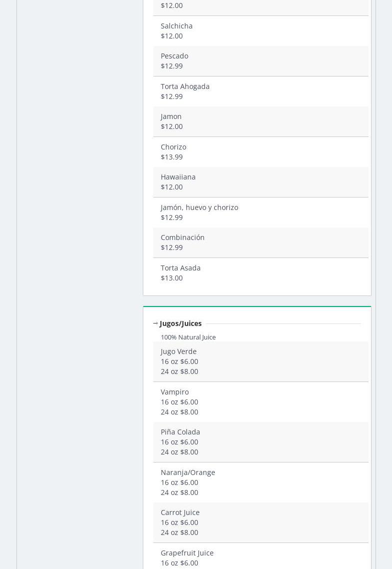Screen dimensions: 392x569
Task: Click the Vampiro 24 oz price
Action: click(x=179, y=412)
